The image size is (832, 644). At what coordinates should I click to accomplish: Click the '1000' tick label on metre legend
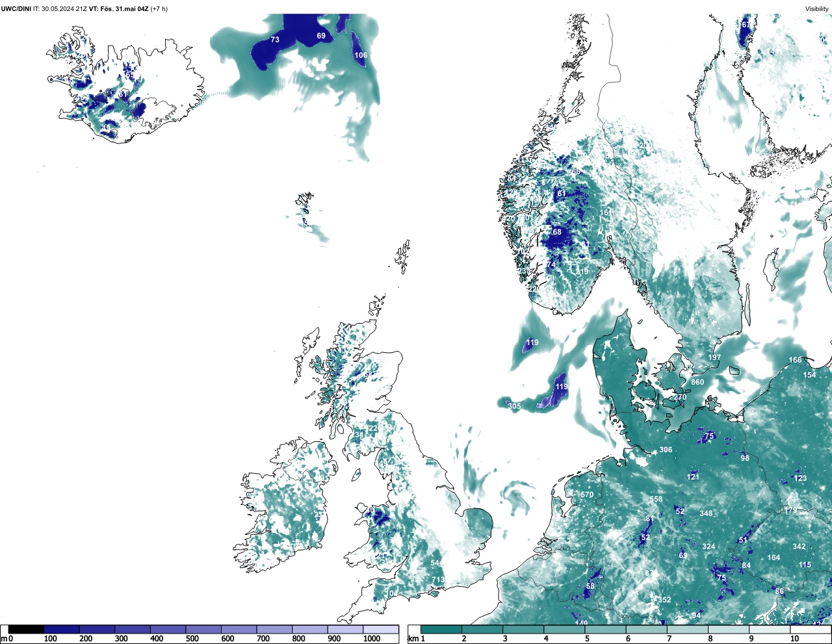372,639
